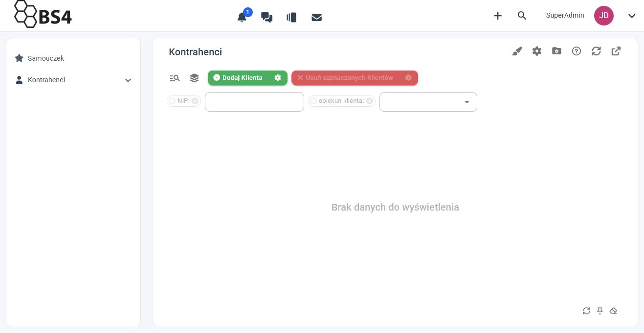Open the search magnifier in header
This screenshot has width=644, height=333.
[522, 16]
